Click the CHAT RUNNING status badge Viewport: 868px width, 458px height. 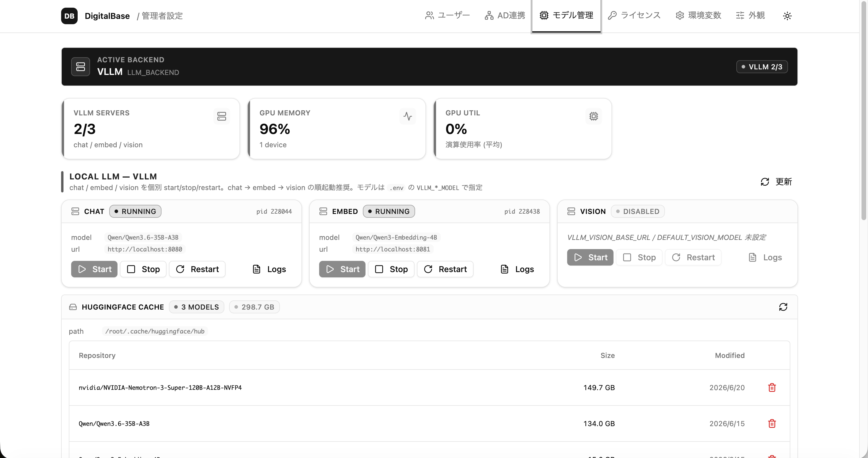click(135, 212)
